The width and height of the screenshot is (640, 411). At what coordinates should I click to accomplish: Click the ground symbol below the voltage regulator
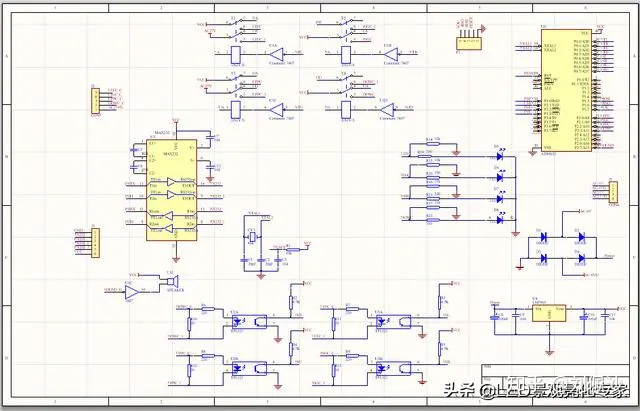pyautogui.click(x=549, y=353)
